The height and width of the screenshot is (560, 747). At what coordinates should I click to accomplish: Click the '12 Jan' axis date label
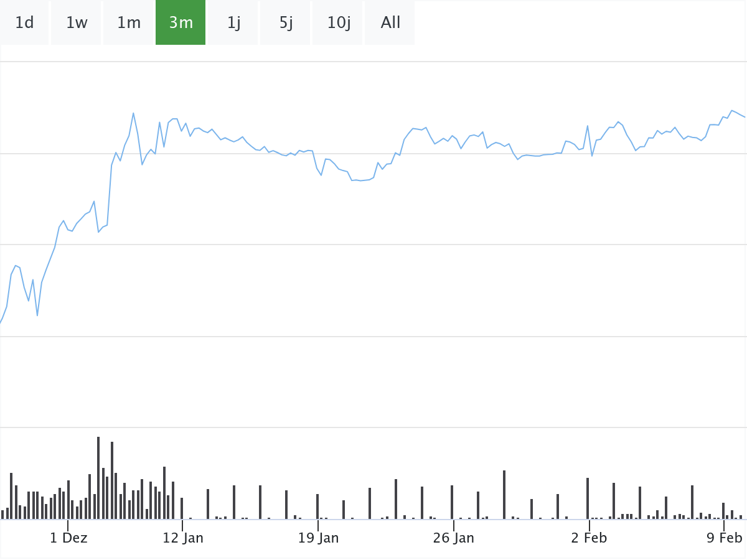[x=183, y=538]
